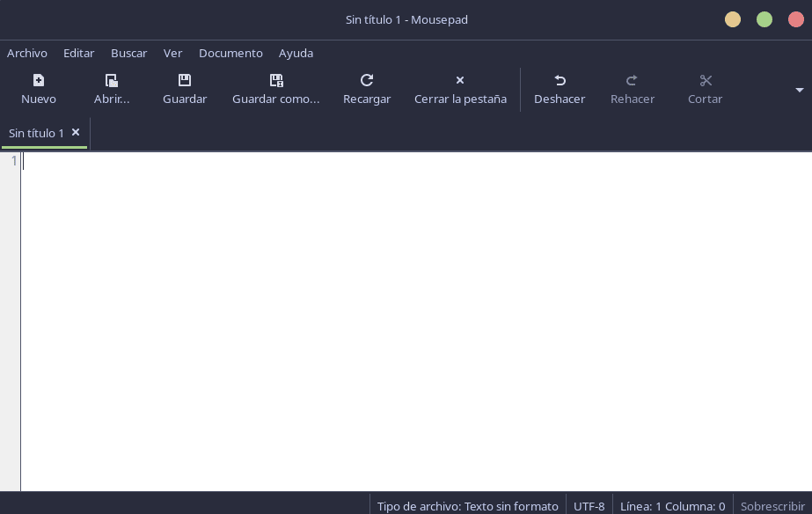Click the Nuevo document icon

39,81
